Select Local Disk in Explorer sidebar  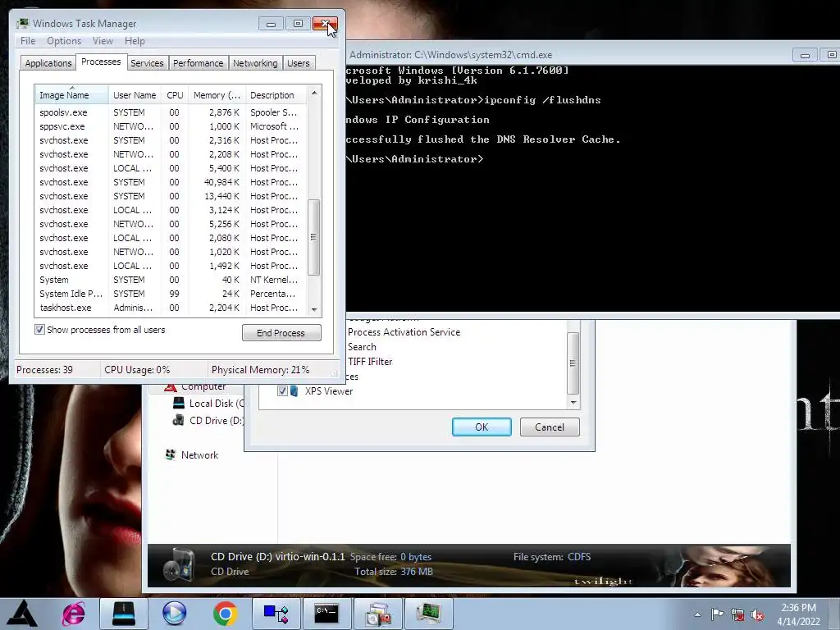tap(209, 404)
